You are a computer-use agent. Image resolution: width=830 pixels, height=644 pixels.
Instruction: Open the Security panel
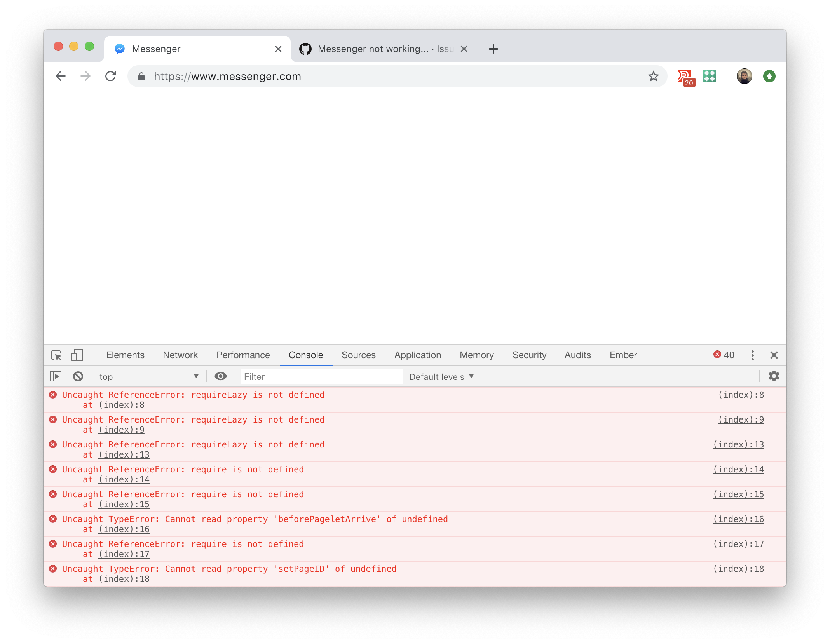(529, 355)
